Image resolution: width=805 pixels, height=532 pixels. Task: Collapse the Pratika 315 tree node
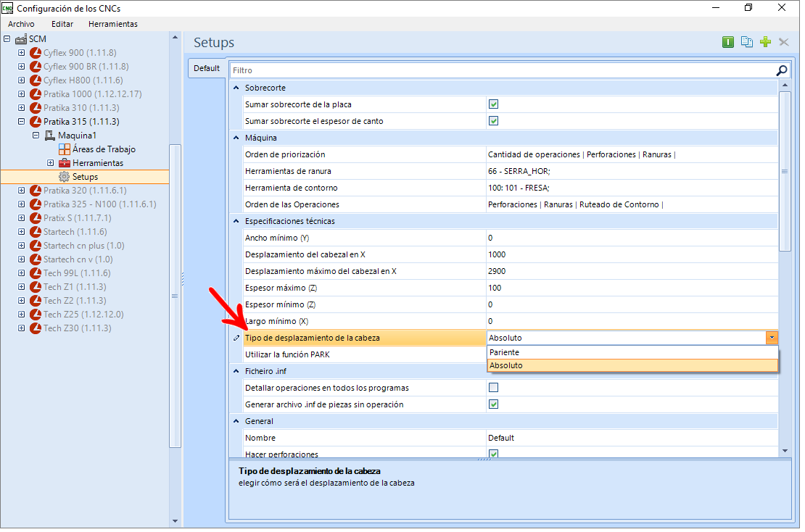21,122
